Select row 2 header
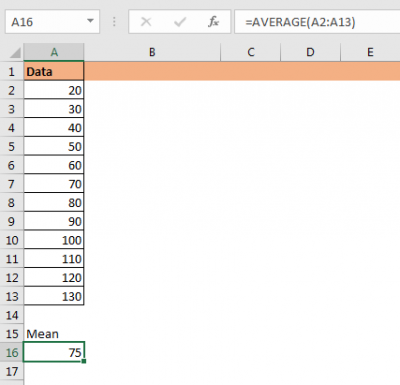This screenshot has width=400, height=385. point(12,90)
